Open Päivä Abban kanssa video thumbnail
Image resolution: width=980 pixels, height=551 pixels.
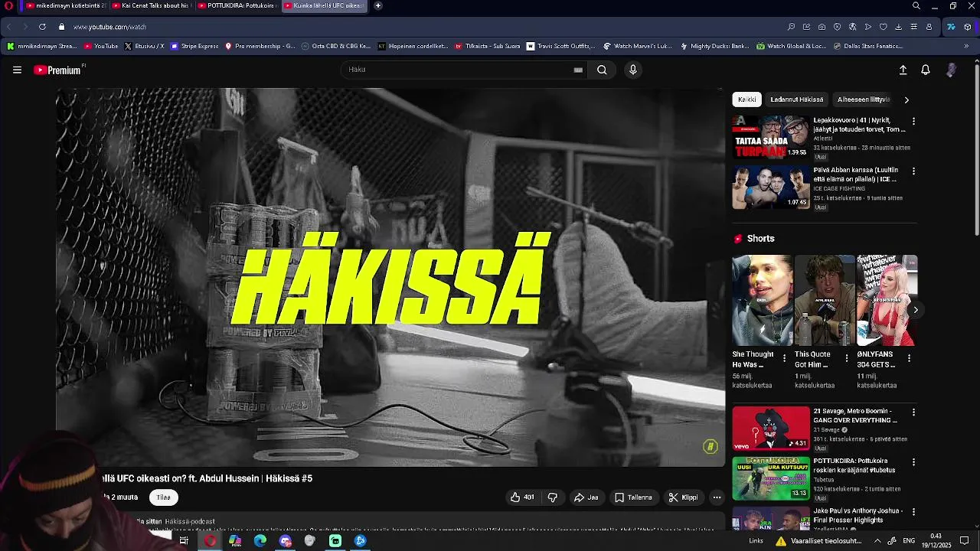pos(771,187)
